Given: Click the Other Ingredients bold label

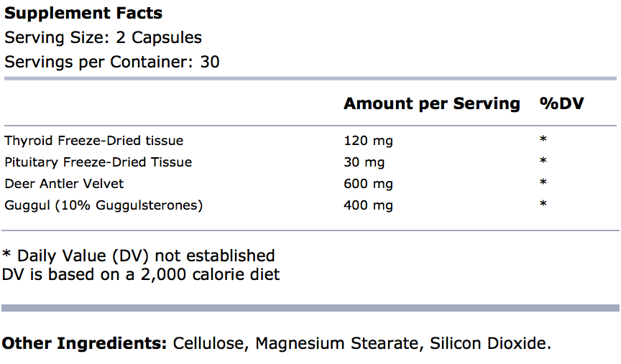Looking at the screenshot, I should coord(84,343).
